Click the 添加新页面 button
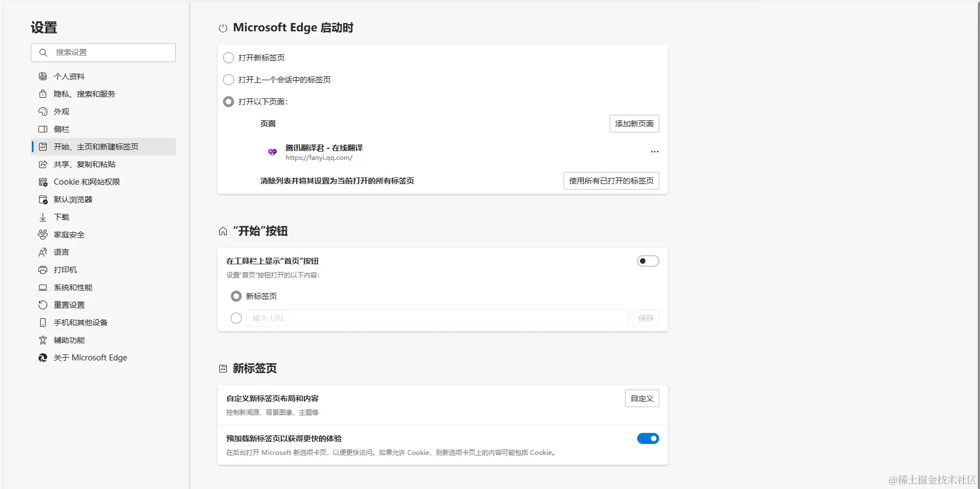This screenshot has width=980, height=489. (634, 124)
